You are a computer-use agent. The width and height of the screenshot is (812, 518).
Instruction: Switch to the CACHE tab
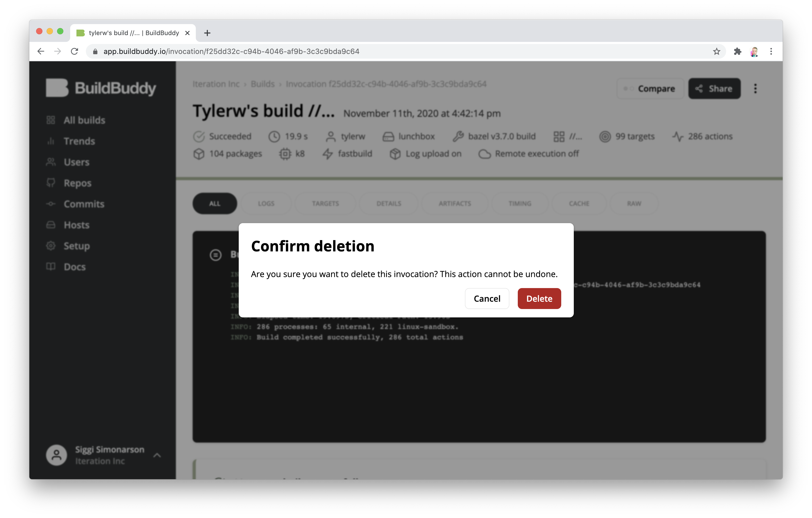point(579,203)
